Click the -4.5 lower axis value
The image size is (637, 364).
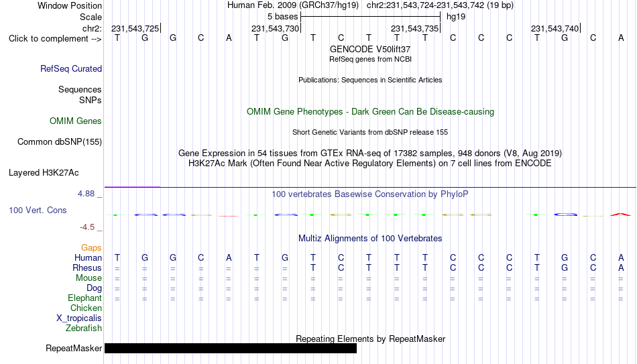87,227
